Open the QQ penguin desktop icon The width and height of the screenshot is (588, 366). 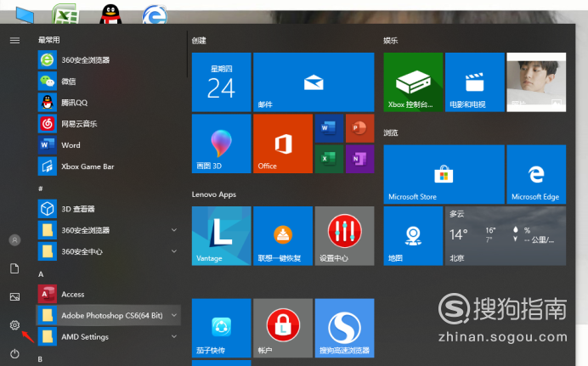click(x=110, y=14)
